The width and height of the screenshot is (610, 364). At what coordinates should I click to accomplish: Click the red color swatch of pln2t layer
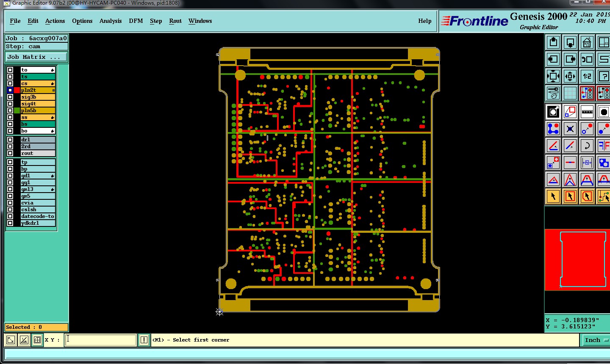17,90
